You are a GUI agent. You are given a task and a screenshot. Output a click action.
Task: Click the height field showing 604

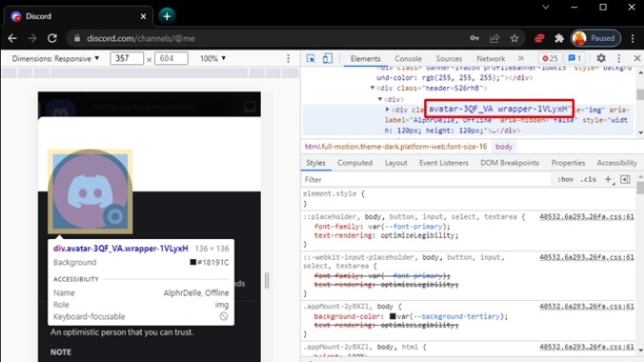pos(171,58)
